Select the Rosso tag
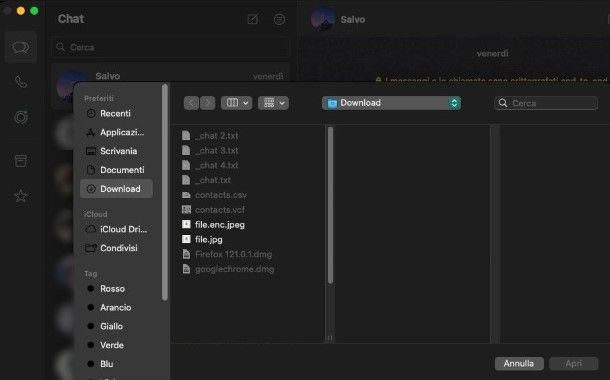Viewport: 610px width, 380px height. (116, 289)
